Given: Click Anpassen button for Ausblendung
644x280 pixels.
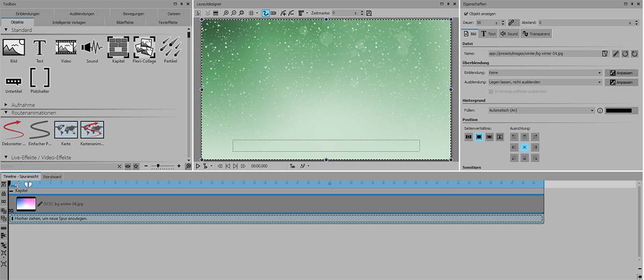Looking at the screenshot, I should (621, 82).
